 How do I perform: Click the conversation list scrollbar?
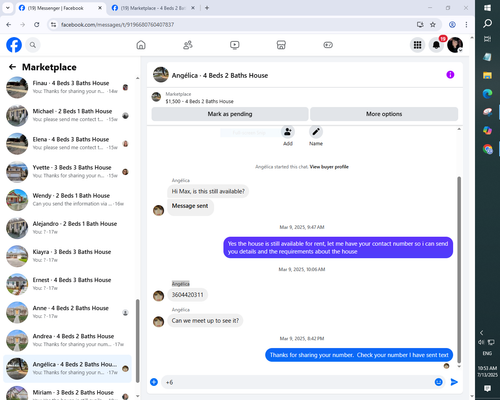pyautogui.click(x=137, y=340)
